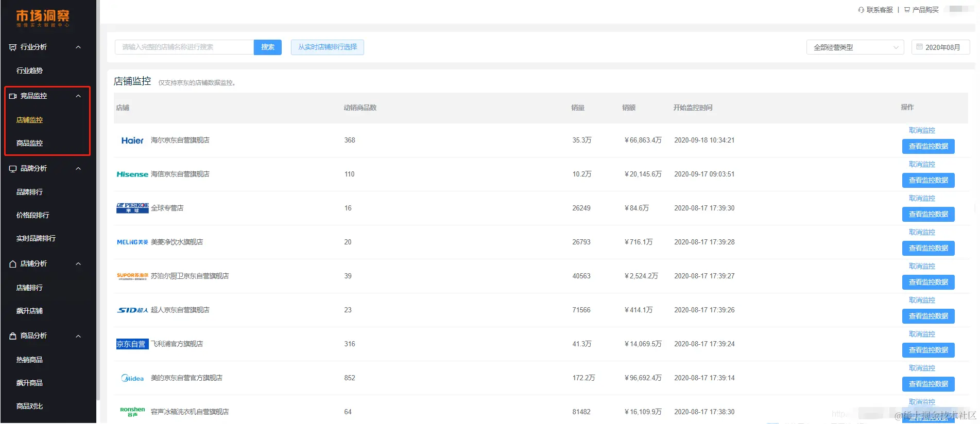Viewport: 980px width, 424px height.
Task: Open 行业趋势 in sidebar
Action: 29,71
